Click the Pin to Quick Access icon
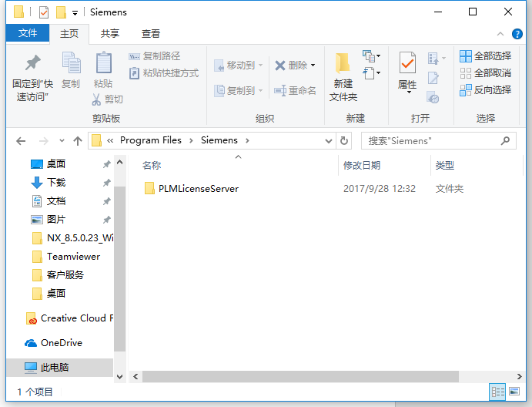The width and height of the screenshot is (532, 407). coord(33,62)
